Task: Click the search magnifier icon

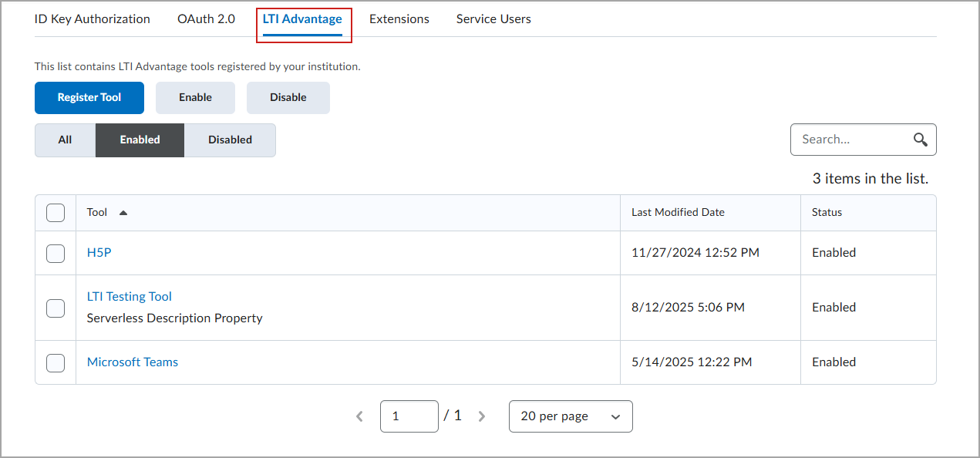Action: pyautogui.click(x=920, y=140)
